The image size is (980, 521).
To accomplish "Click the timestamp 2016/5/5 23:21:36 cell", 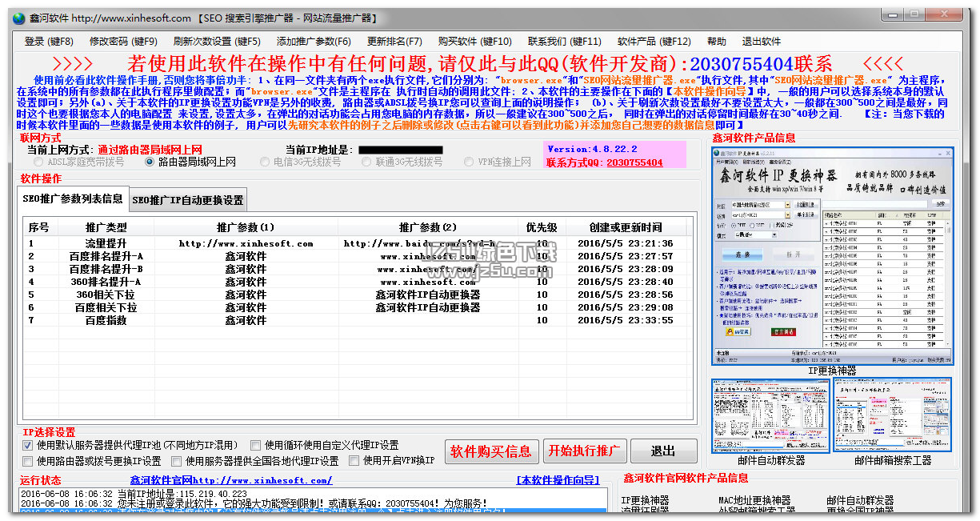I will point(626,243).
